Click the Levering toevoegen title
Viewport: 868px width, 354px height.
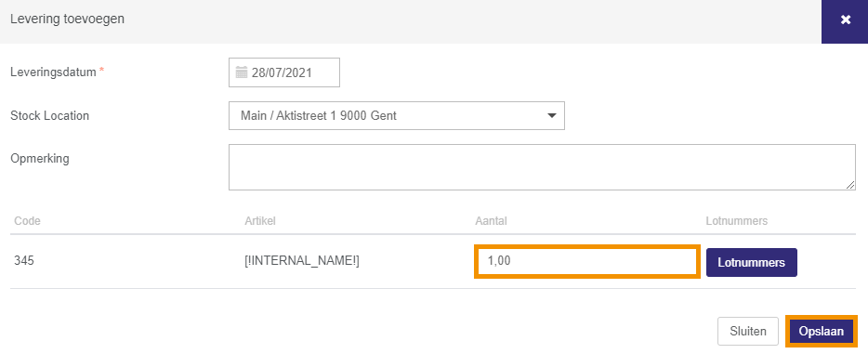[68, 19]
